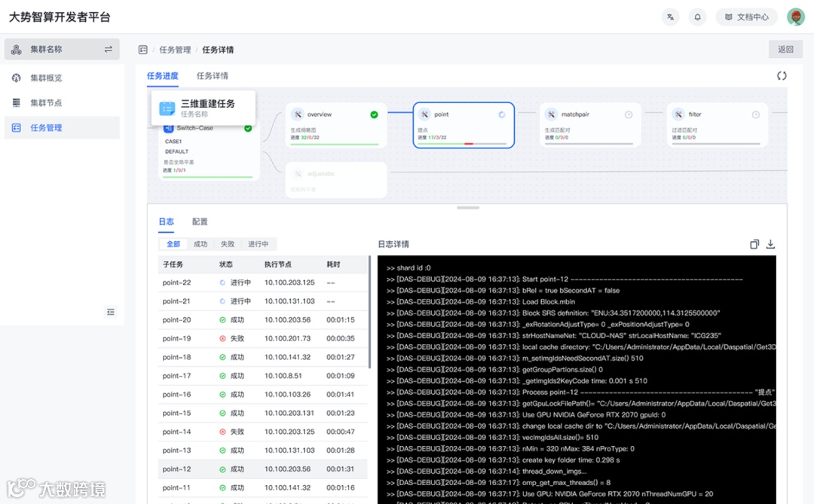Image resolution: width=814 pixels, height=504 pixels.
Task: Click the green success check on overview node
Action: 375,115
